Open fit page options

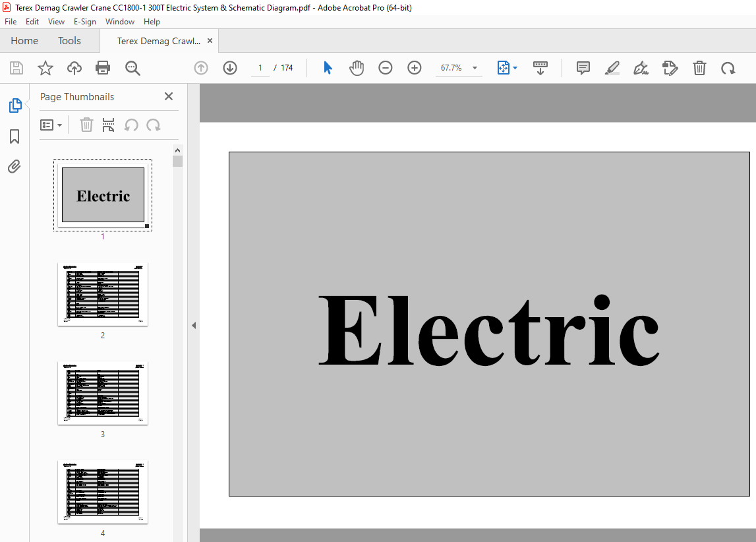[508, 68]
